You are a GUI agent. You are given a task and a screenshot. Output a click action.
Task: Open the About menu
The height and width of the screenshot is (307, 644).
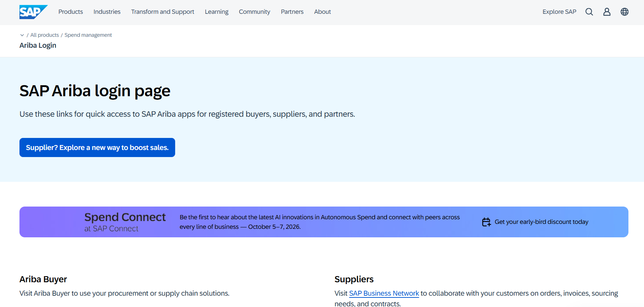(322, 12)
